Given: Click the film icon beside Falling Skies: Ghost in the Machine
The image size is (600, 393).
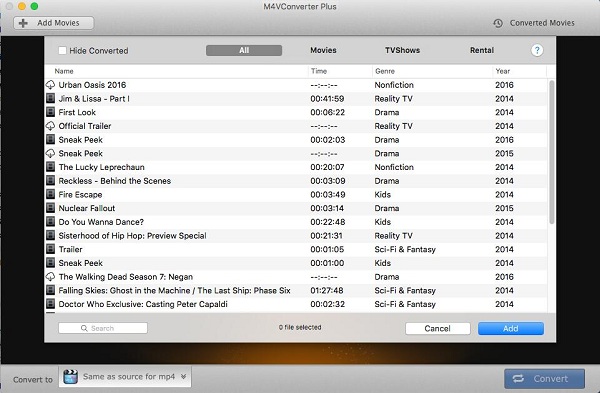Looking at the screenshot, I should point(50,290).
